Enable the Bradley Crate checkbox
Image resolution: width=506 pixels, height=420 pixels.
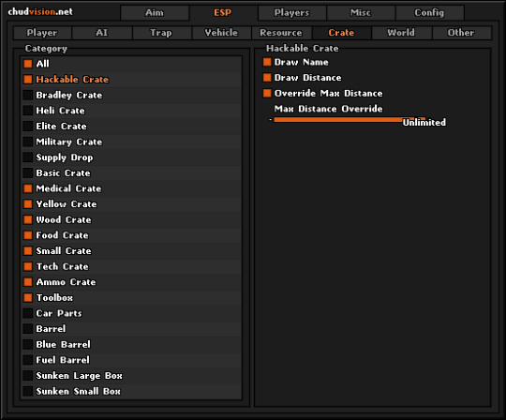(x=28, y=95)
